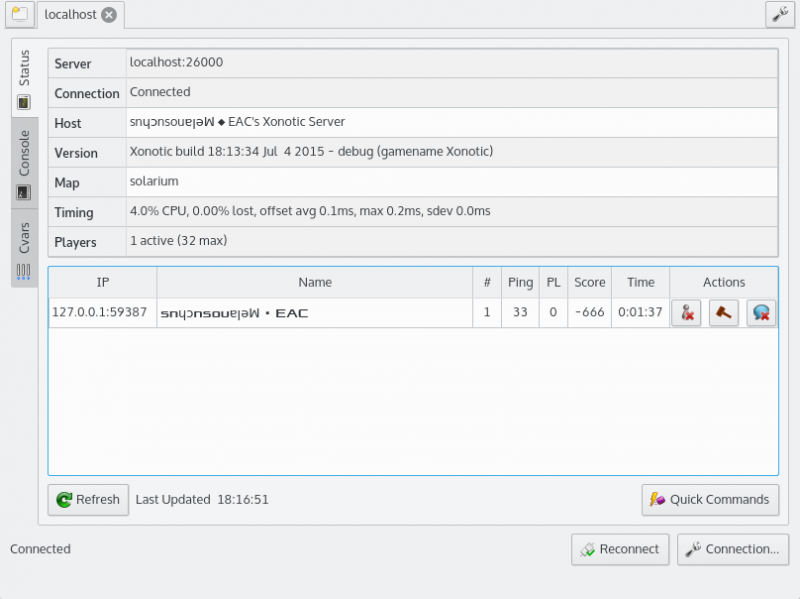
Task: Open settings via the wrench icon at top right
Action: [x=780, y=14]
